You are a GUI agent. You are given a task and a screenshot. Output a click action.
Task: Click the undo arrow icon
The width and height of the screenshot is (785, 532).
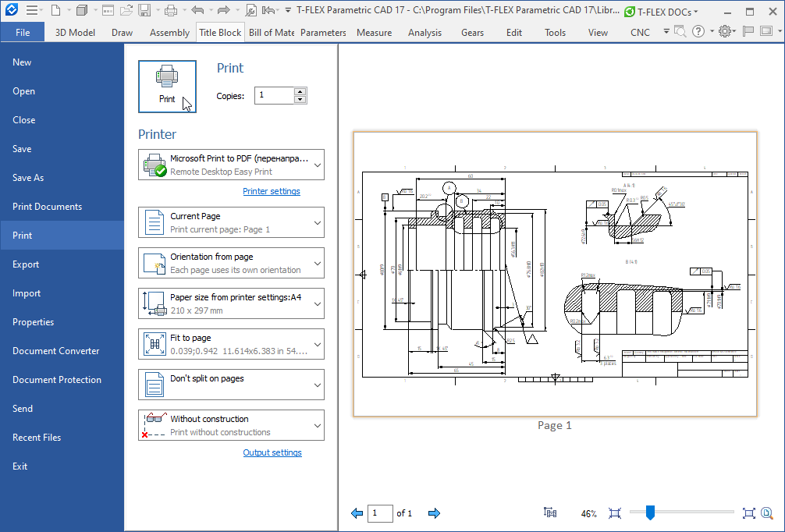pos(197,10)
